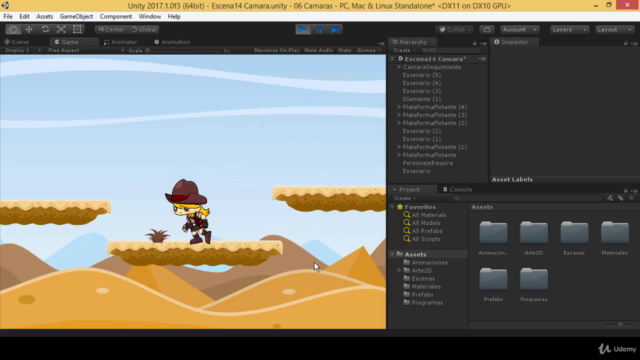This screenshot has width=640, height=360.
Task: Collapse the Escena14 Camara scene
Action: (393, 59)
